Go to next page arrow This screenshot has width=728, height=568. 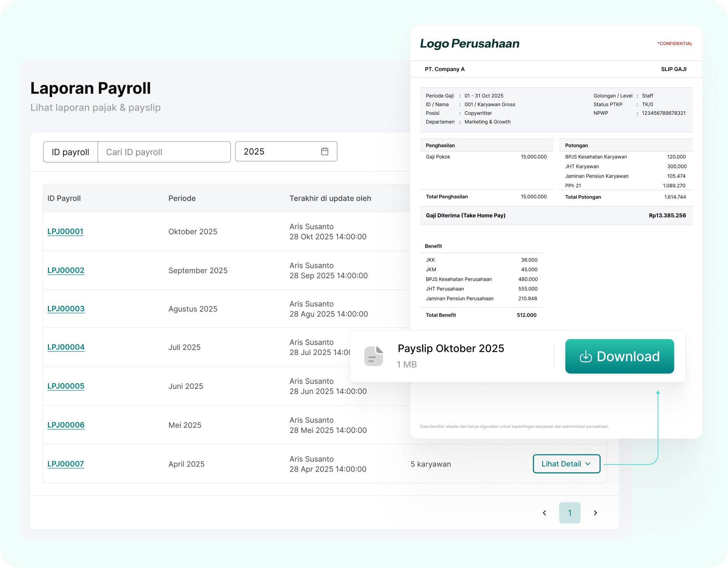[595, 513]
